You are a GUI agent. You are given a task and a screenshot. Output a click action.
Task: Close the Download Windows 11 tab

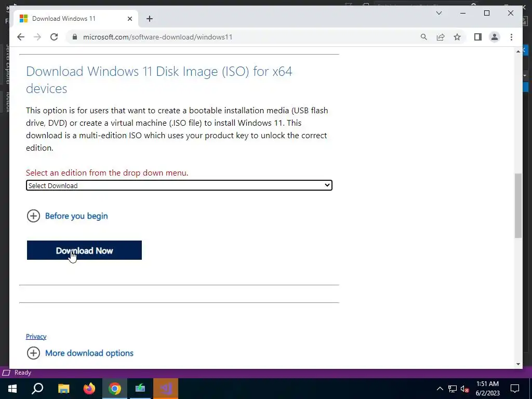(x=129, y=19)
